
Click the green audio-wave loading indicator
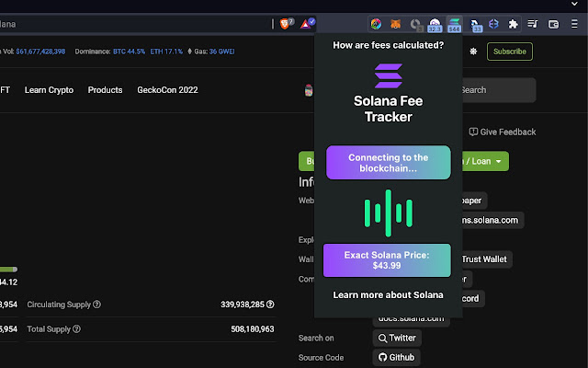coord(388,213)
